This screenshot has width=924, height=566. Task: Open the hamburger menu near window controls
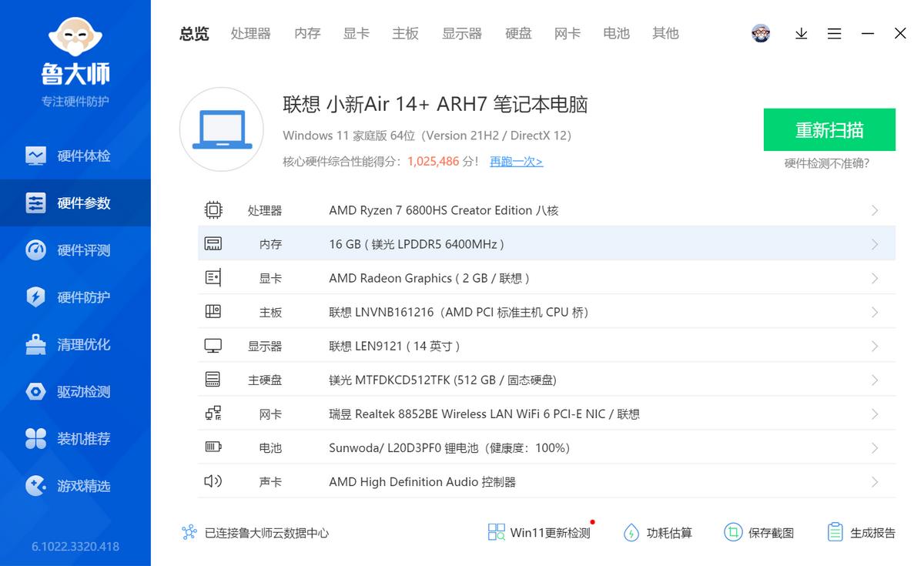click(x=834, y=33)
